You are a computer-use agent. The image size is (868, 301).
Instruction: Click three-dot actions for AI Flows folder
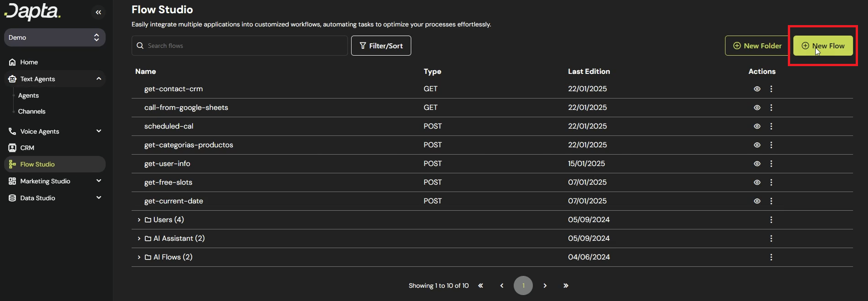click(771, 257)
